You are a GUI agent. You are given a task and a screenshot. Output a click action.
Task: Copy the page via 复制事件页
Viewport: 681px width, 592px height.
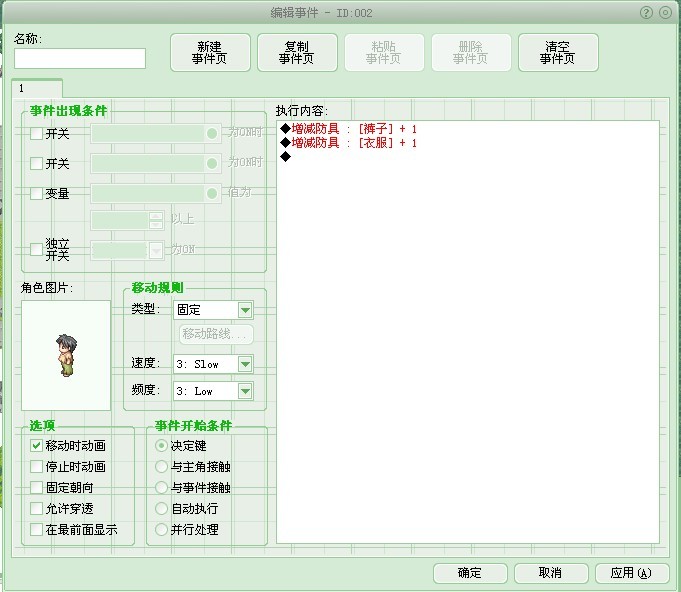[297, 53]
